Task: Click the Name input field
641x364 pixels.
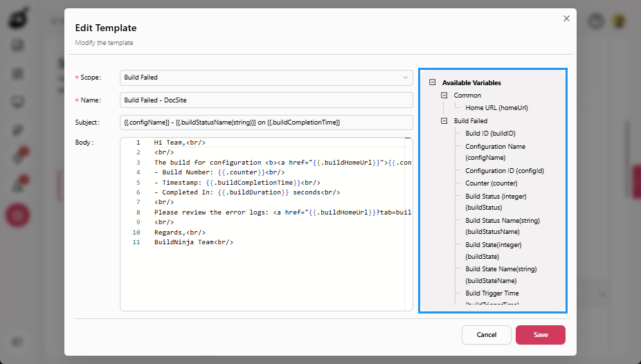Action: tap(266, 100)
